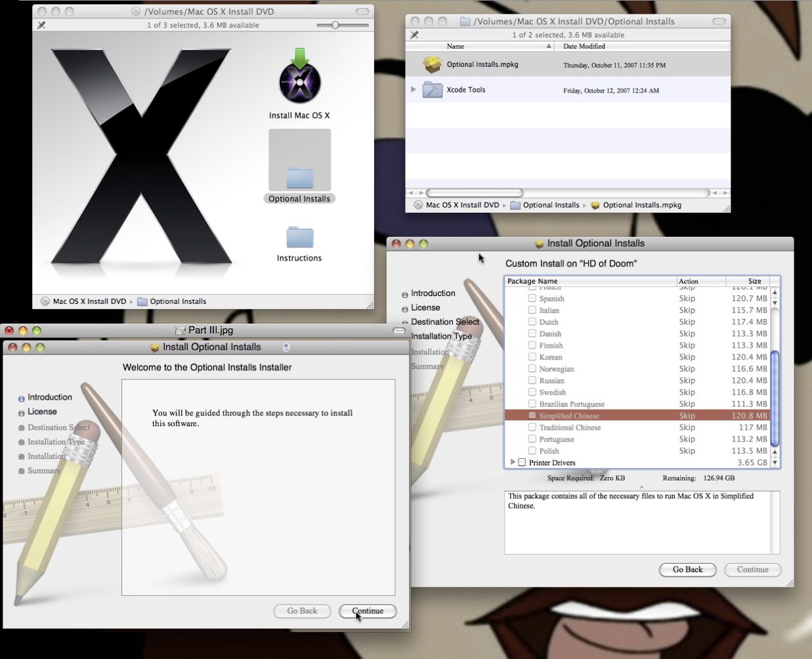Check the Korean language package
The width and height of the screenshot is (812, 659).
click(x=532, y=356)
